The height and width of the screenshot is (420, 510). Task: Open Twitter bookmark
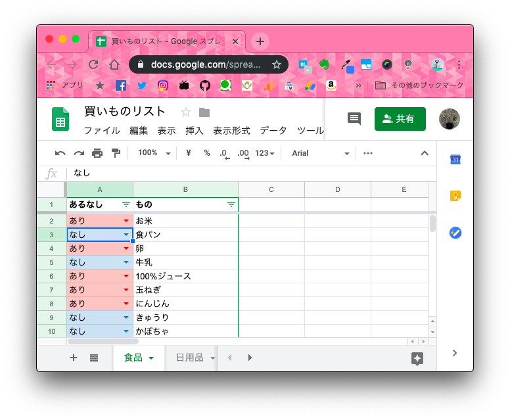click(x=142, y=85)
